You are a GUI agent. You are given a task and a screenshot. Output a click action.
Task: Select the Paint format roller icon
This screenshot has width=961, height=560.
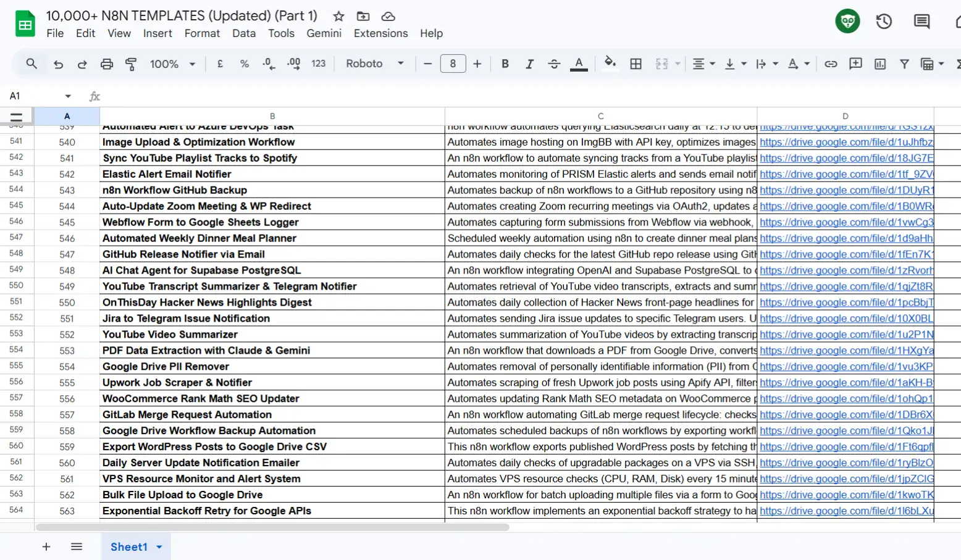(x=131, y=64)
